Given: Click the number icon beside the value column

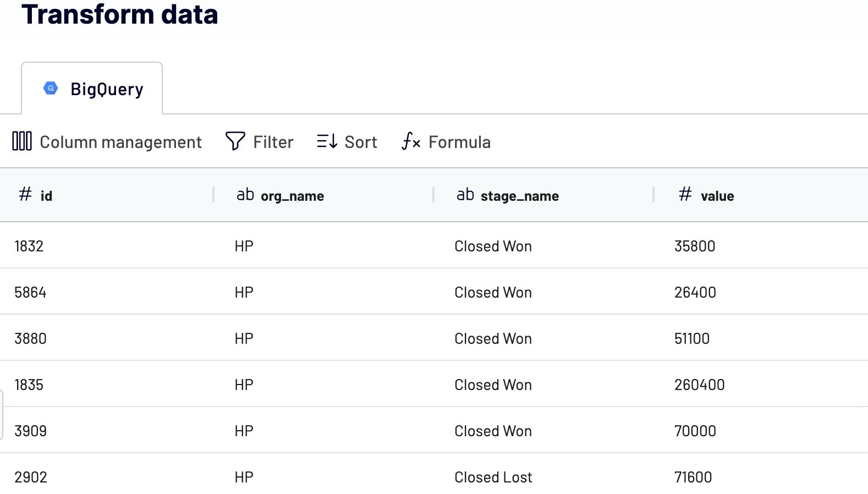Looking at the screenshot, I should [x=685, y=194].
